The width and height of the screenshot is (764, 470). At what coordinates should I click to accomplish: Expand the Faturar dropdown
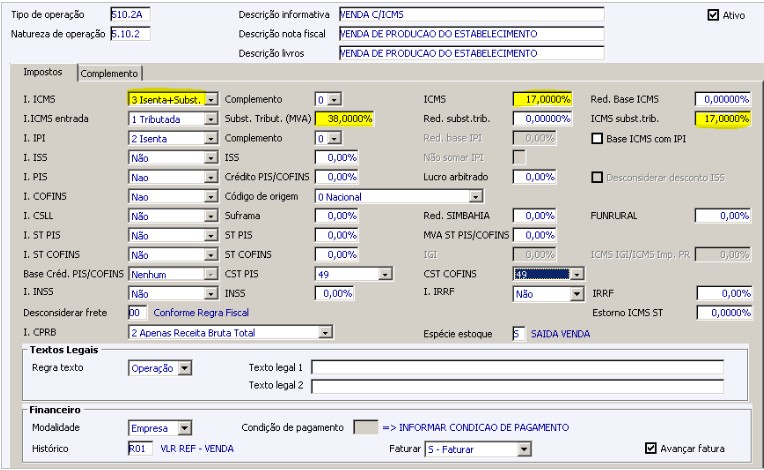point(524,449)
